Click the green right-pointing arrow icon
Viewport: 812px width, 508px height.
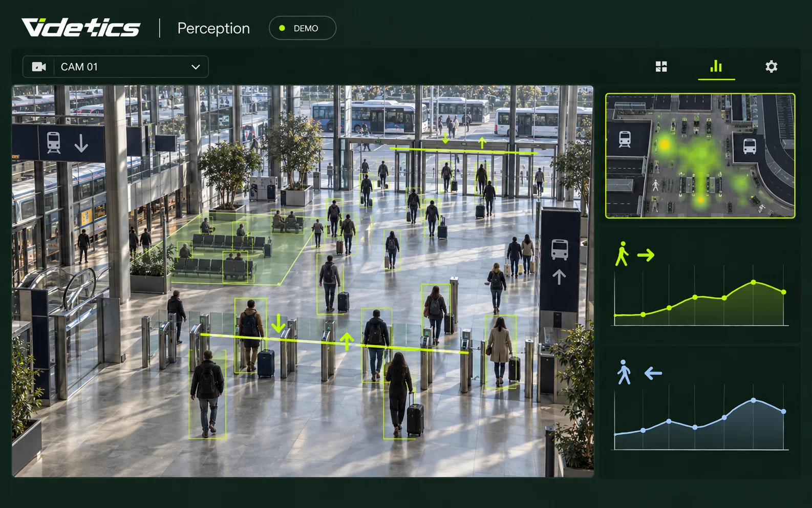coord(646,255)
